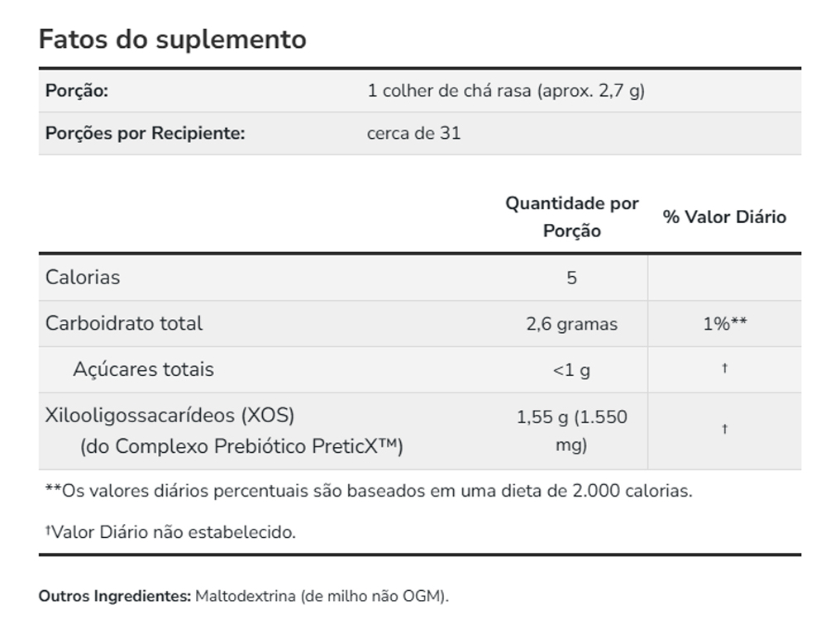Screen dimensions: 840x633
Task: Select the "Xilooligossacarídeos (XOS)" ingredient name
Action: 169,415
